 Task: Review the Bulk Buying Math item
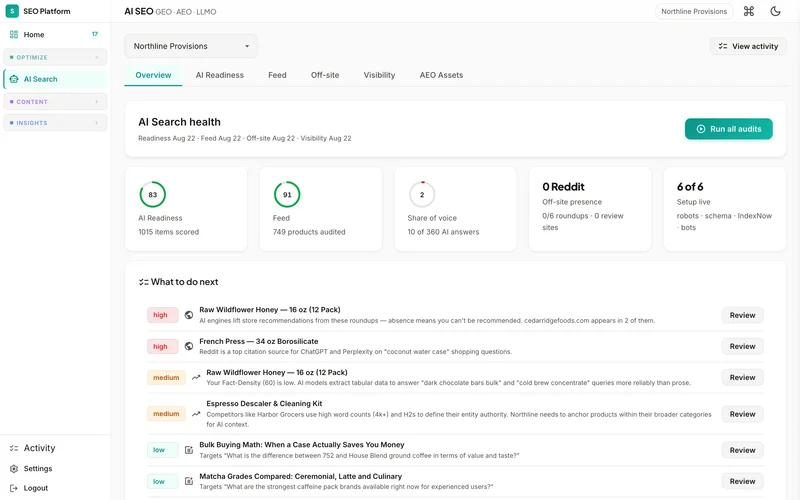pos(742,450)
